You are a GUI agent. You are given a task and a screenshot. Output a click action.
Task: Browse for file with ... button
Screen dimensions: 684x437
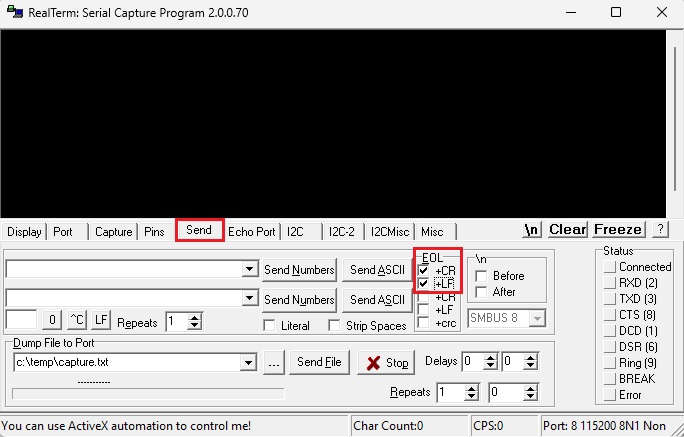coord(274,362)
